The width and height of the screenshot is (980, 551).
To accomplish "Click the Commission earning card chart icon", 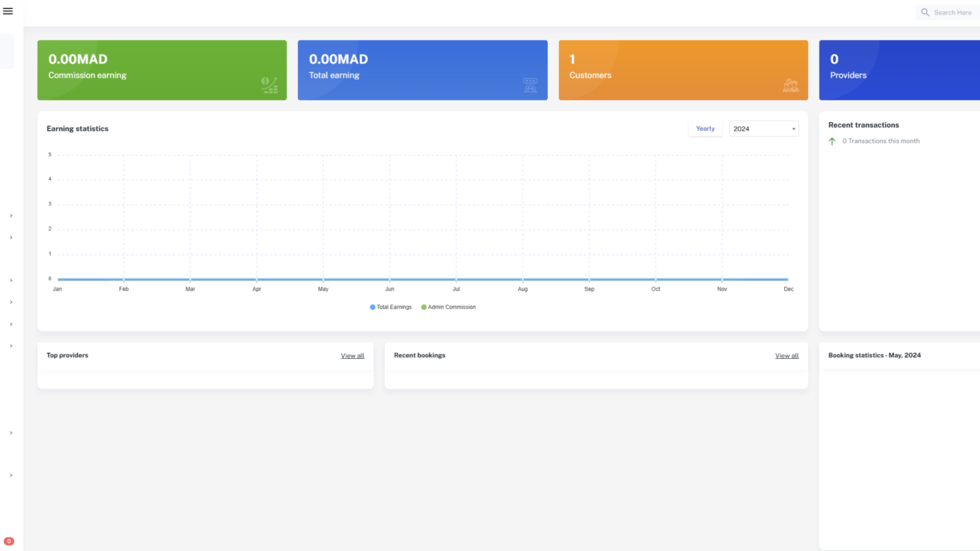I will [269, 85].
